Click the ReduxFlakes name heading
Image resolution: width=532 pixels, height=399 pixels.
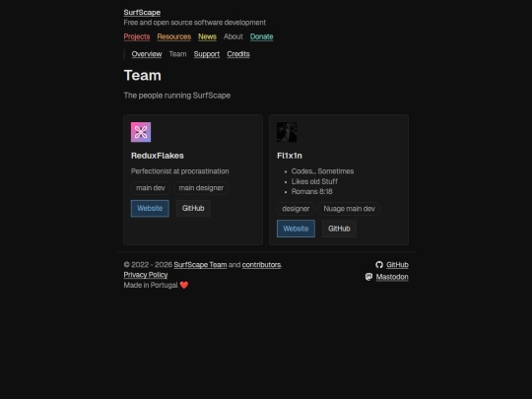point(158,156)
